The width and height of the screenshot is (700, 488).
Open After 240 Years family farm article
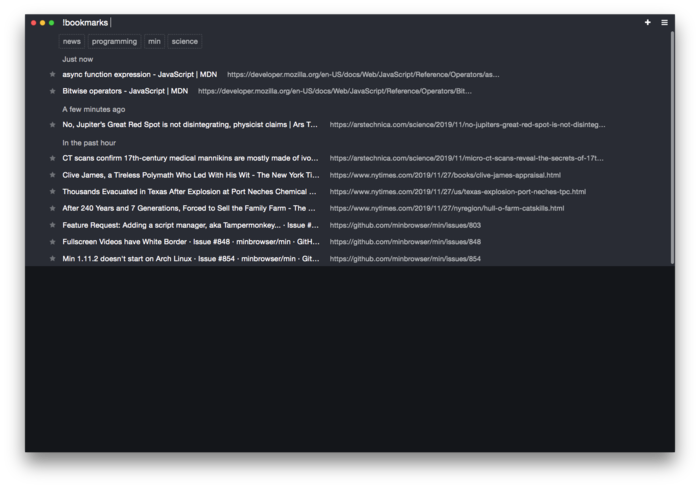(189, 208)
